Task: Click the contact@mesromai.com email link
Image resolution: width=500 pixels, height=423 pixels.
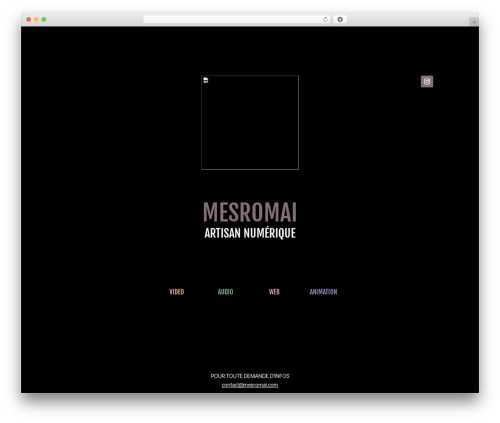Action: pos(250,385)
